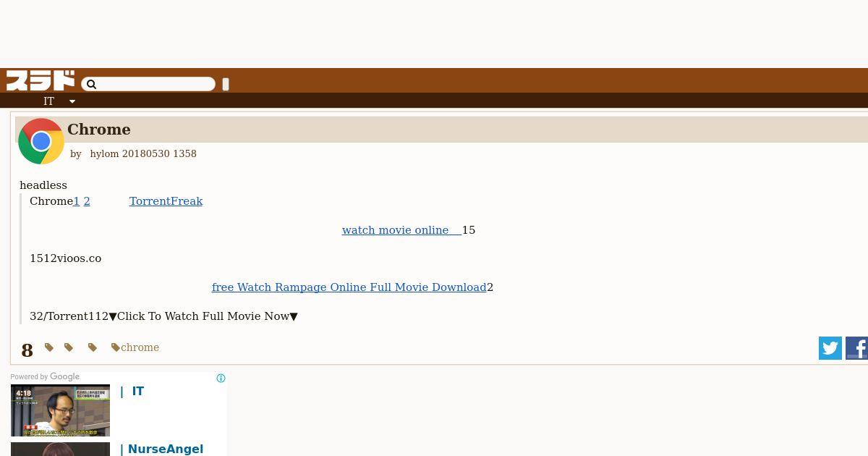Open the TorrentFreak link
This screenshot has width=868, height=456.
(166, 201)
